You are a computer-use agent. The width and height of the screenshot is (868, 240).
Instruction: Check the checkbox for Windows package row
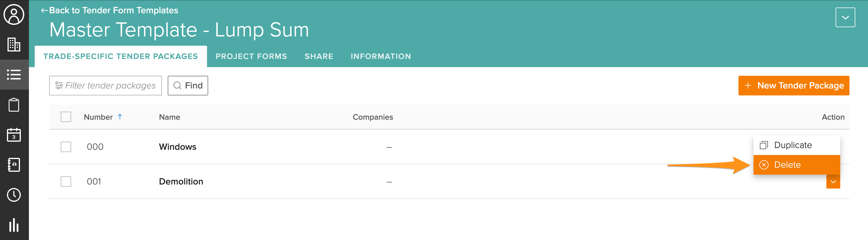click(x=66, y=147)
